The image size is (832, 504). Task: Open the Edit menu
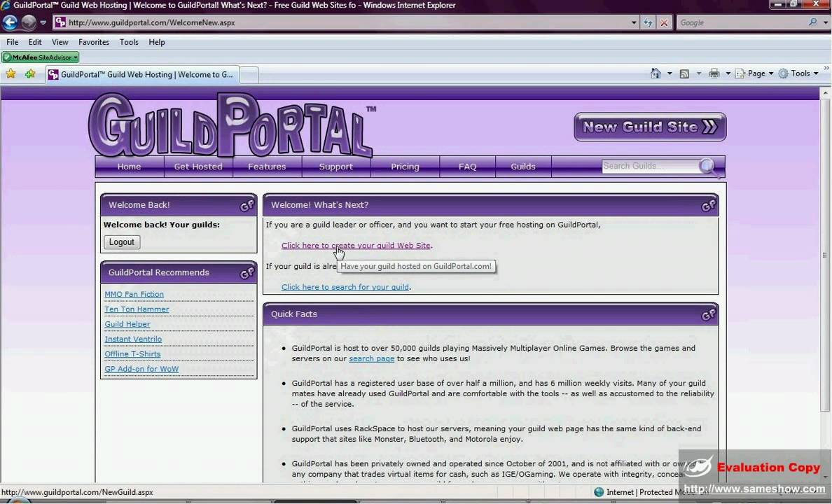tap(35, 42)
